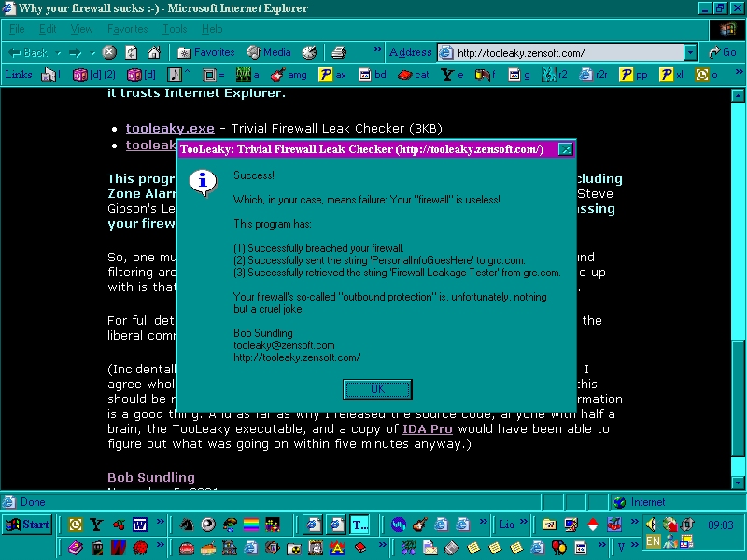Launch the chess knight icon in taskbar
Screen dimensions: 747x560
pyautogui.click(x=186, y=525)
